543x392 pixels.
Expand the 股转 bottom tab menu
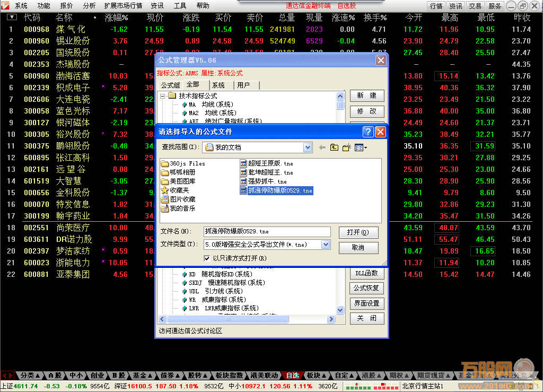[x=205, y=376]
